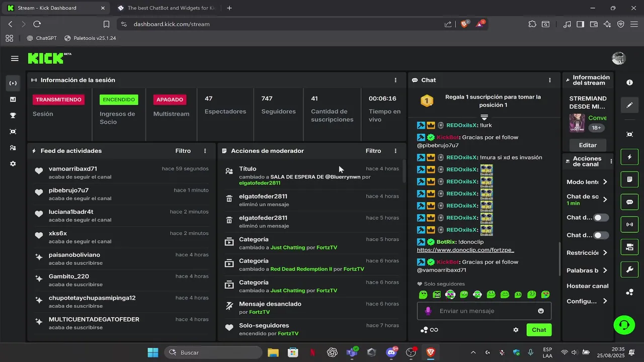Expand the Configu... option
Viewport: 644px width, 362px height.
pos(587,301)
